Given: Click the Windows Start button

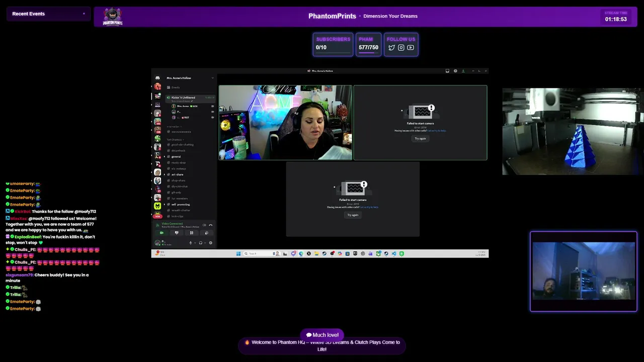Looking at the screenshot, I should pyautogui.click(x=238, y=253).
